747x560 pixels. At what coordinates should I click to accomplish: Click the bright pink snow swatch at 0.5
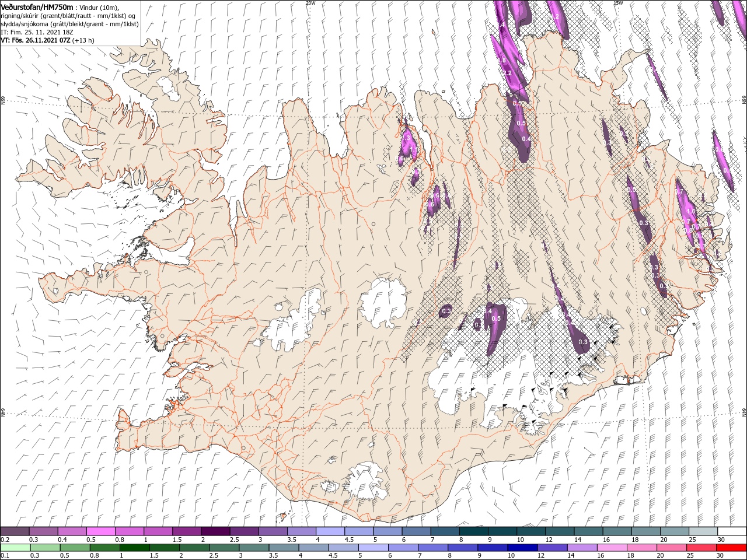click(x=101, y=531)
